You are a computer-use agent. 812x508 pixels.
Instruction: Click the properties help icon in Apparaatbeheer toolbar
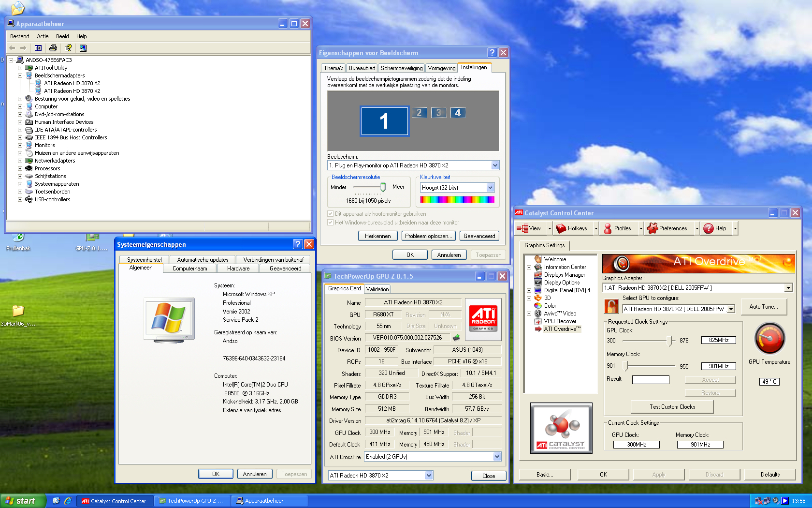click(68, 48)
